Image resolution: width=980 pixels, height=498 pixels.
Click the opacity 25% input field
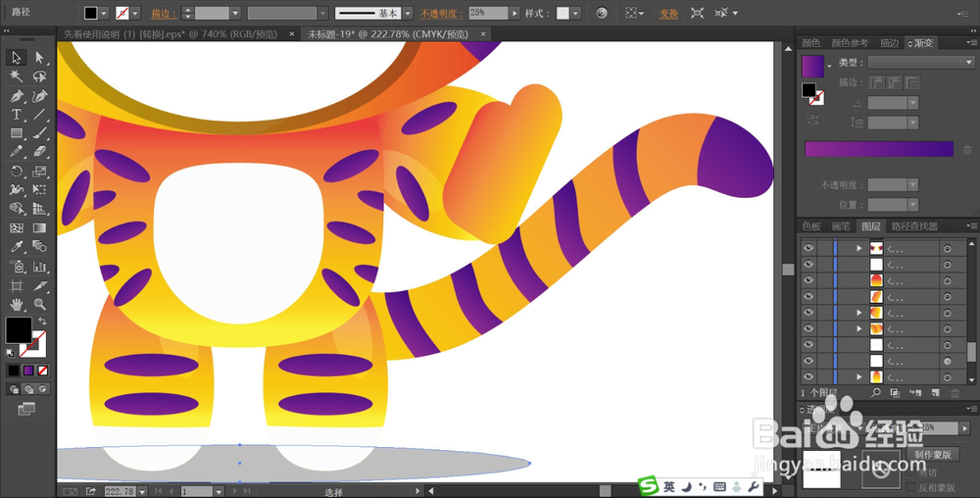point(488,13)
